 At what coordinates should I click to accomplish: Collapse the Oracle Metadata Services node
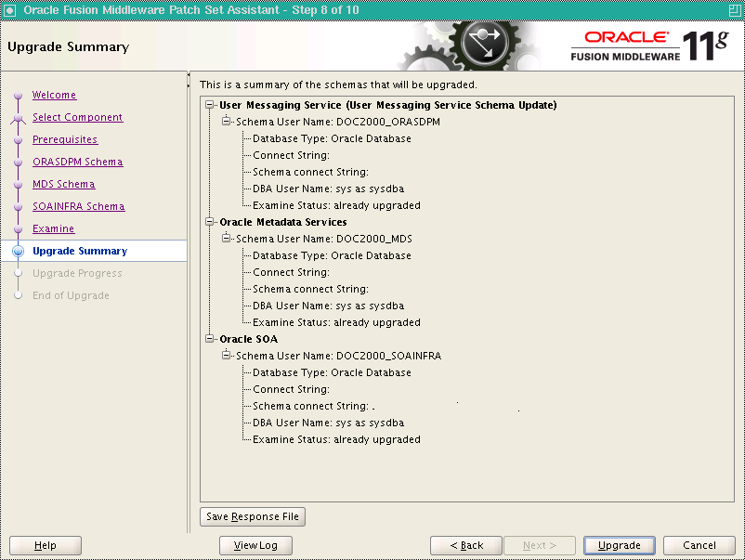209,221
